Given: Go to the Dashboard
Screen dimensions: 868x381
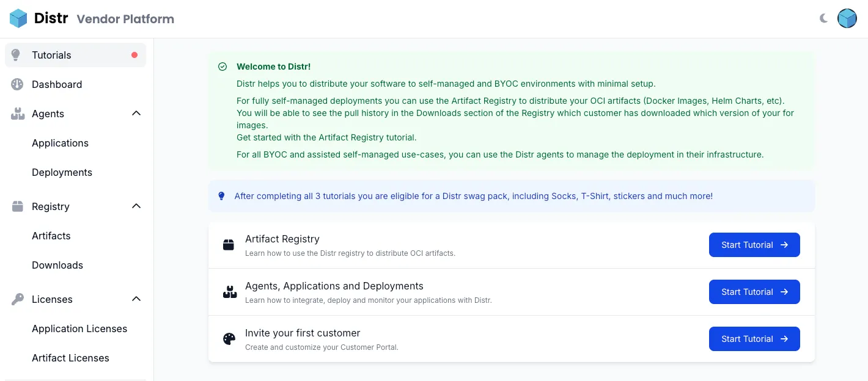Looking at the screenshot, I should pos(76,84).
